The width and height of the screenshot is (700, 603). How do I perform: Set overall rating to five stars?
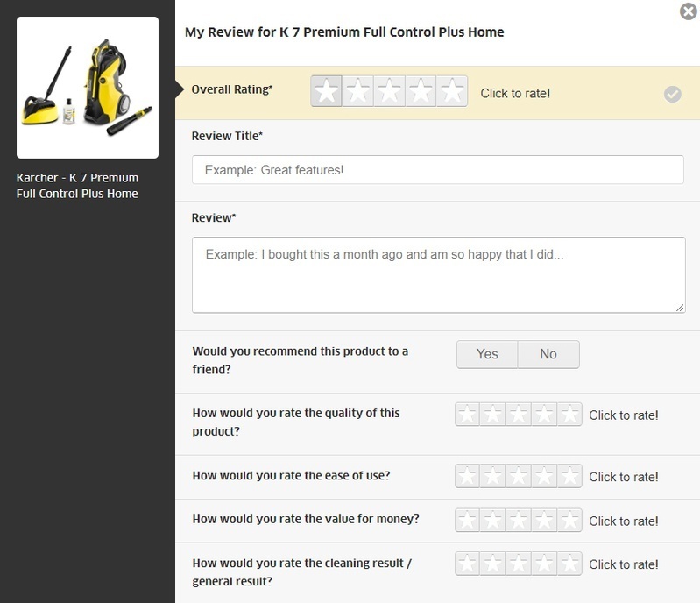click(x=451, y=91)
